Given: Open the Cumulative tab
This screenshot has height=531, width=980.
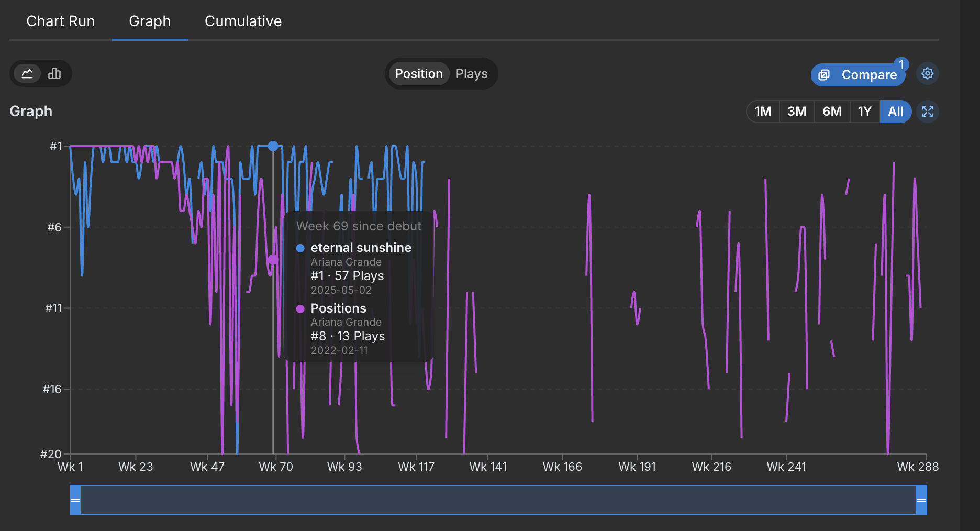Looking at the screenshot, I should 243,21.
